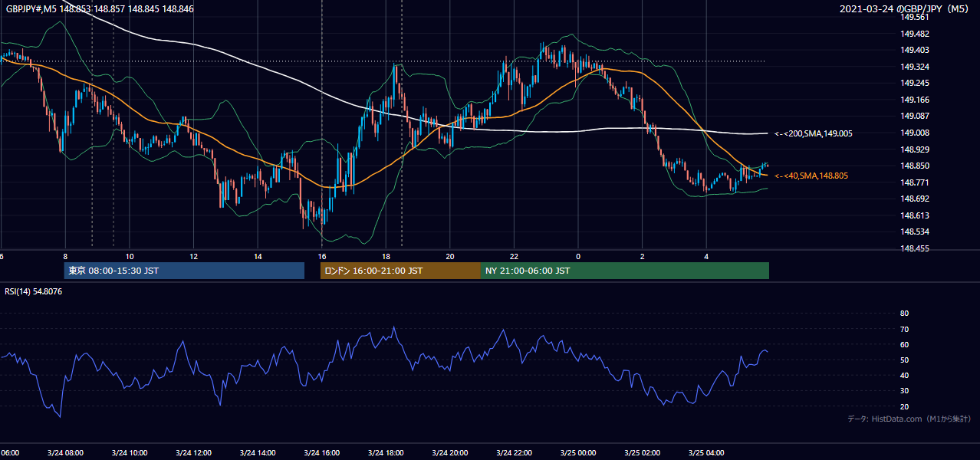Click hour label 2 under price chart

pos(643,257)
